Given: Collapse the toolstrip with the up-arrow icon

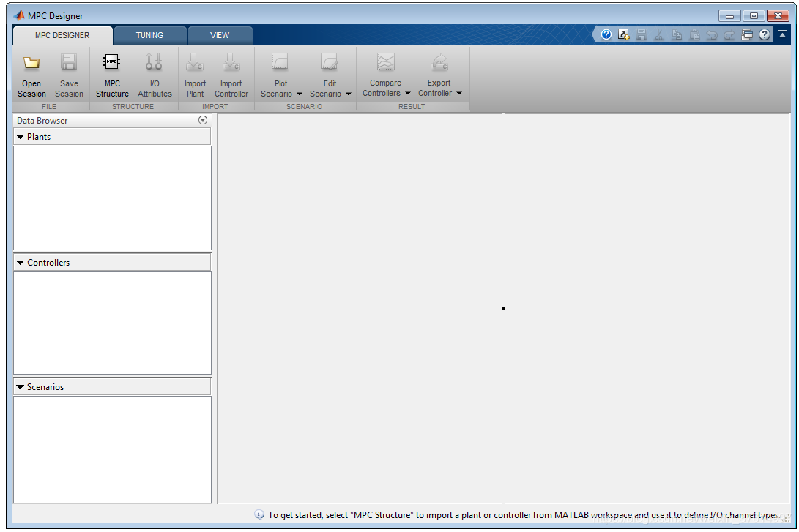Looking at the screenshot, I should click(x=782, y=34).
